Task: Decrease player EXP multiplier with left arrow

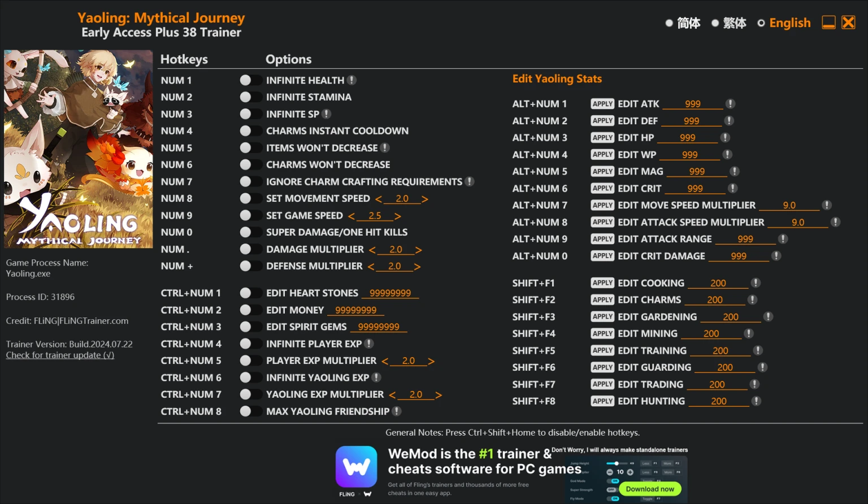Action: (385, 361)
